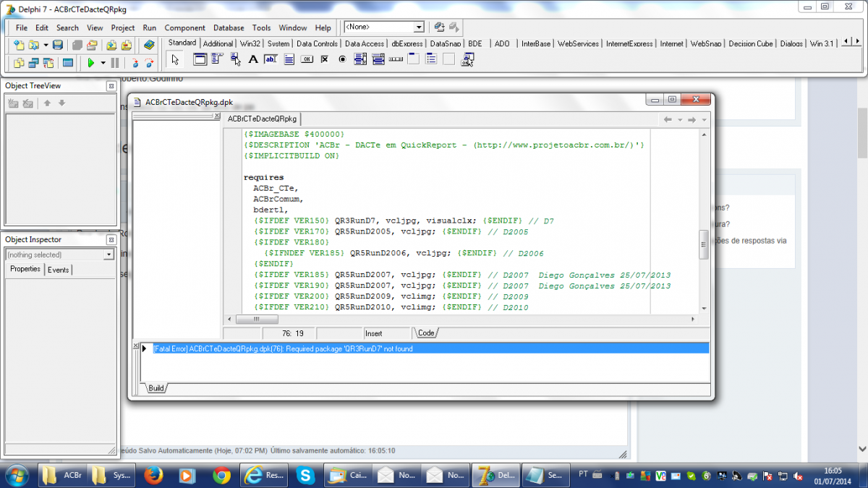Switch to the InterBase palette tab

pos(536,43)
